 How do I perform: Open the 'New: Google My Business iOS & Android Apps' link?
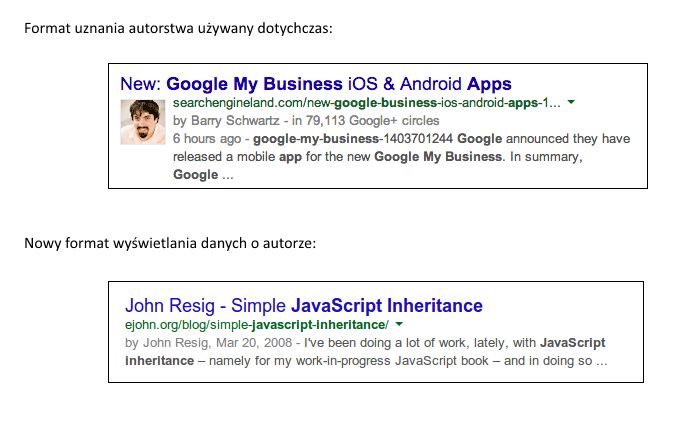(x=316, y=84)
